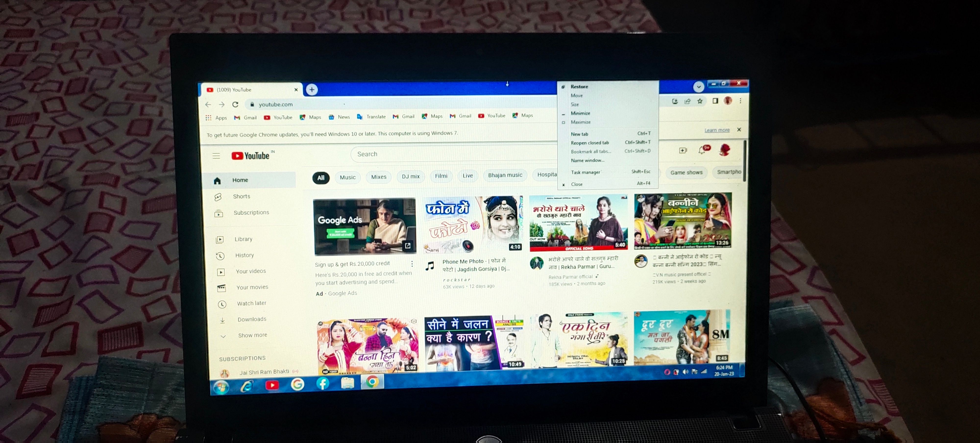Play the video thumbnail showing 13:26 duration
Viewport: 980px width, 443px height.
683,221
